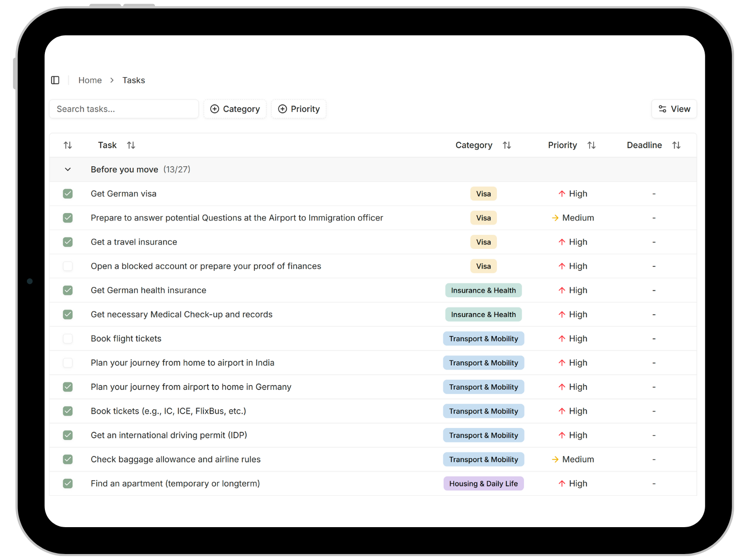Click the Tasks breadcrumb
The height and width of the screenshot is (560, 747).
pyautogui.click(x=134, y=80)
